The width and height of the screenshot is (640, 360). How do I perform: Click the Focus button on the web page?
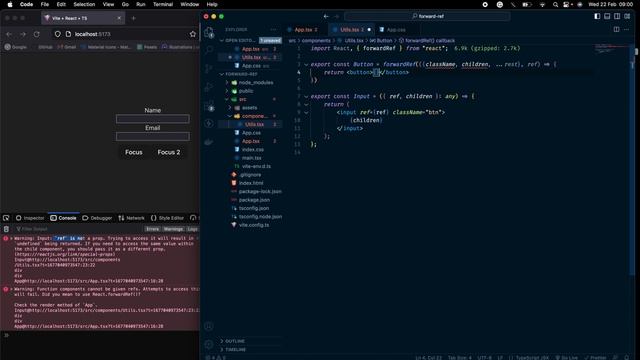point(134,152)
